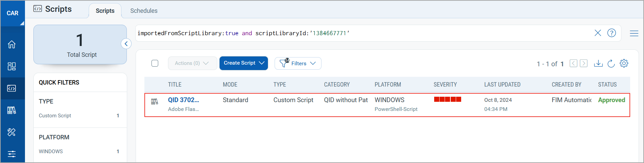Open table settings gear icon

624,63
